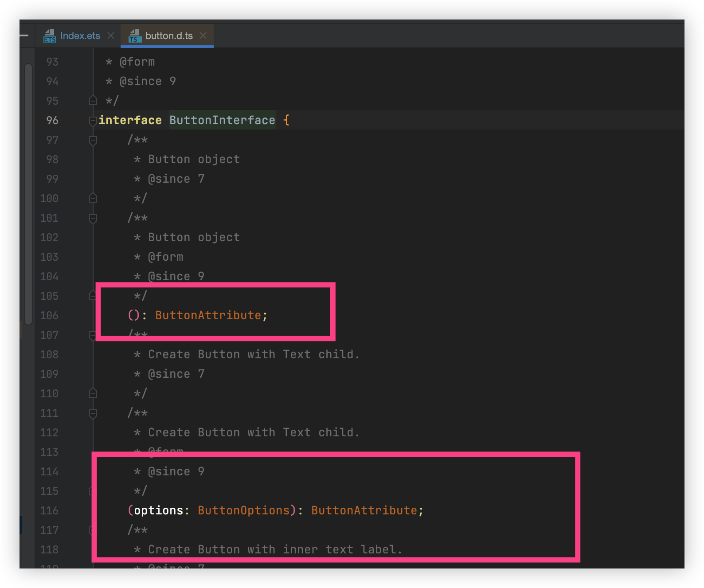The image size is (704, 588).
Task: Click fold end marker at line 110
Action: tap(93, 393)
